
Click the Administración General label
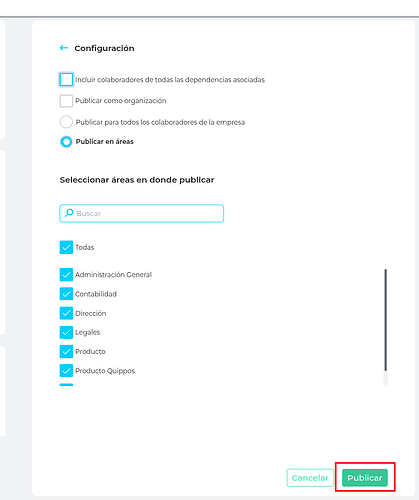tap(113, 275)
